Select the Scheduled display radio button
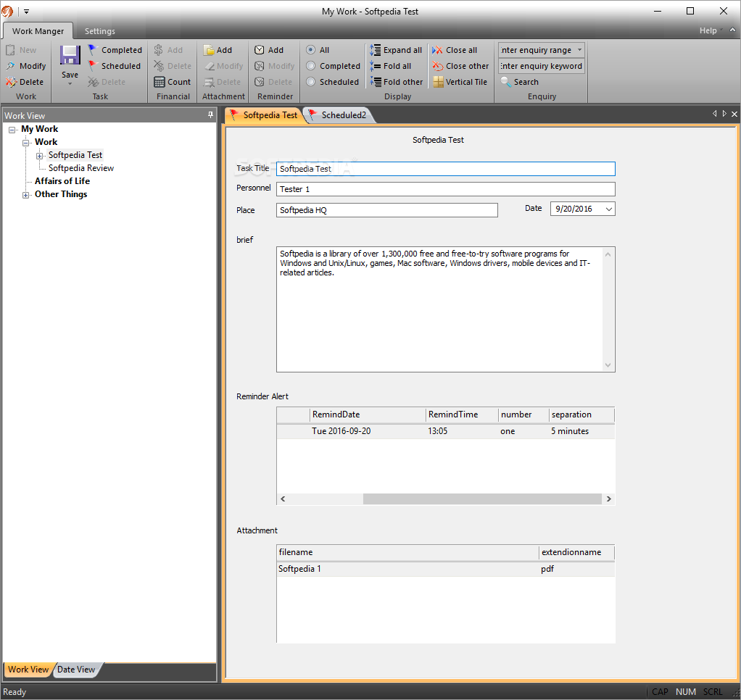This screenshot has width=741, height=700. (310, 82)
